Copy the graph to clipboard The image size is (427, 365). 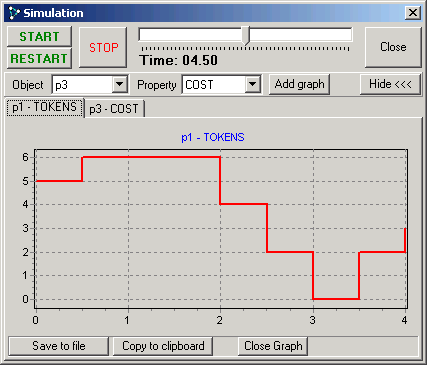point(163,346)
